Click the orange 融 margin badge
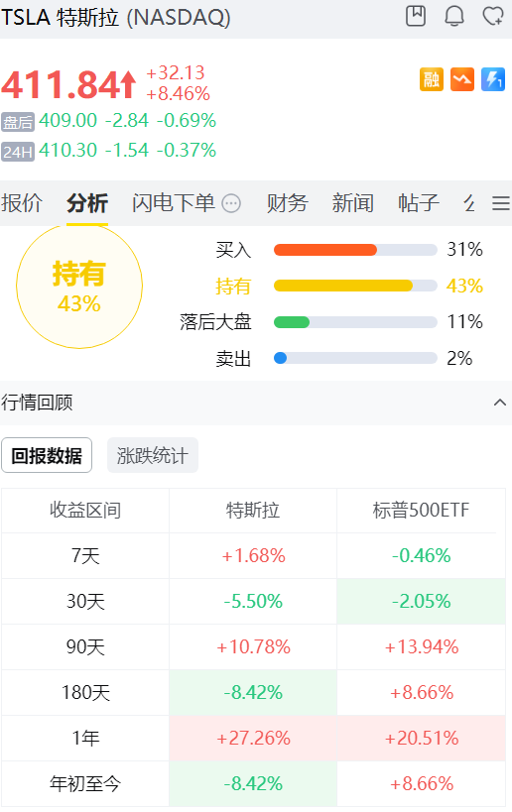Screen dimensions: 512x812 (x=432, y=79)
